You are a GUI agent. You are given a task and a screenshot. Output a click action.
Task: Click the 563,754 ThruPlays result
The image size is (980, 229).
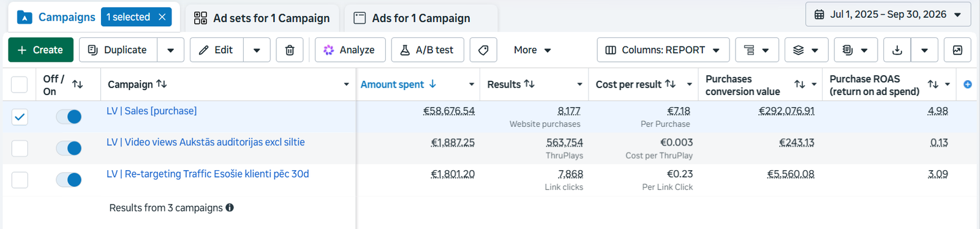(565, 143)
